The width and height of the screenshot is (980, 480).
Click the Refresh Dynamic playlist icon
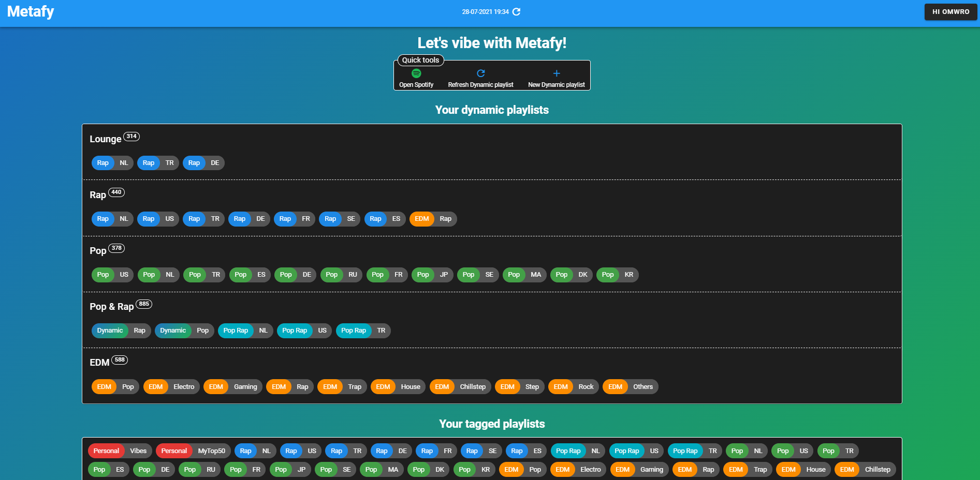(x=480, y=73)
